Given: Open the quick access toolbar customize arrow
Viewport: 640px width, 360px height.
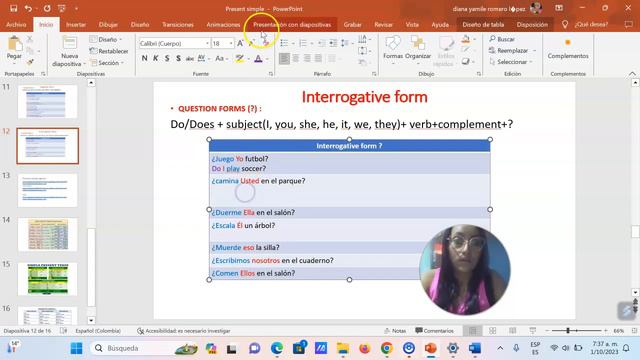Looking at the screenshot, I should (76, 8).
